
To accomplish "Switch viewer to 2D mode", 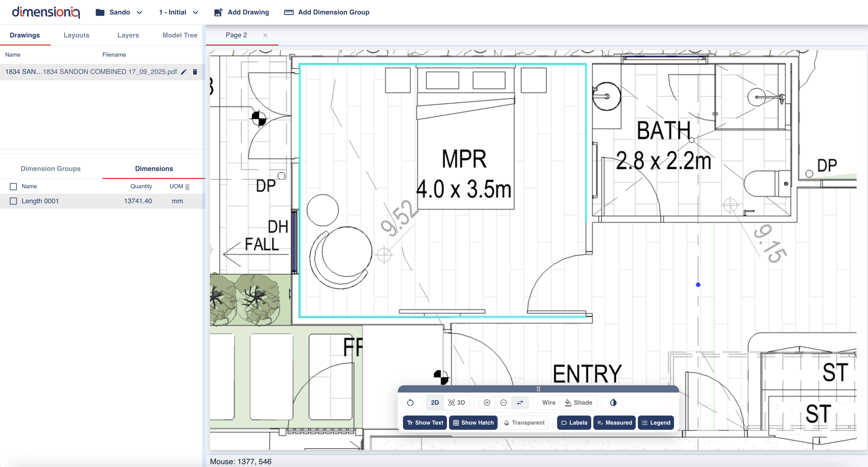I will [x=435, y=403].
